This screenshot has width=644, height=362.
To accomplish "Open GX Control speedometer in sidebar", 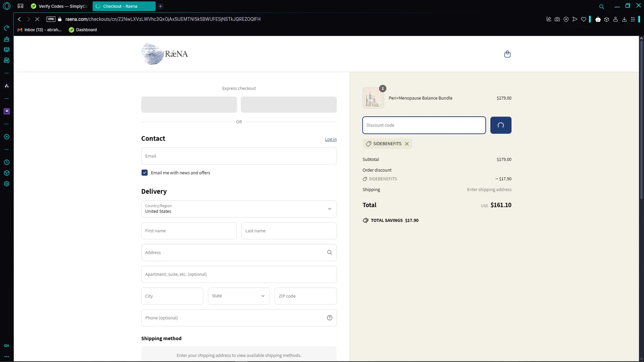I will [6, 28].
